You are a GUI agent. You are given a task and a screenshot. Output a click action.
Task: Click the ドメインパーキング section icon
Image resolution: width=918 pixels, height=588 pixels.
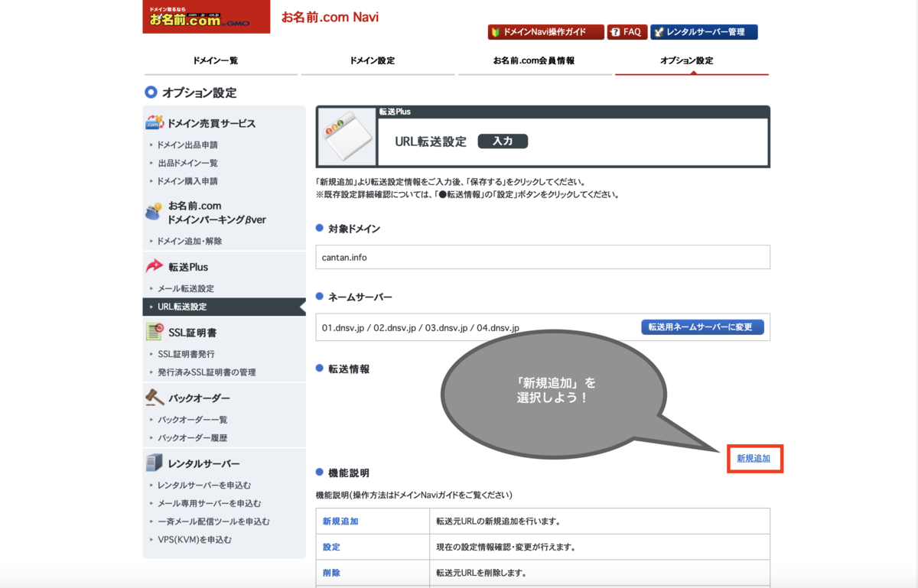click(x=154, y=213)
